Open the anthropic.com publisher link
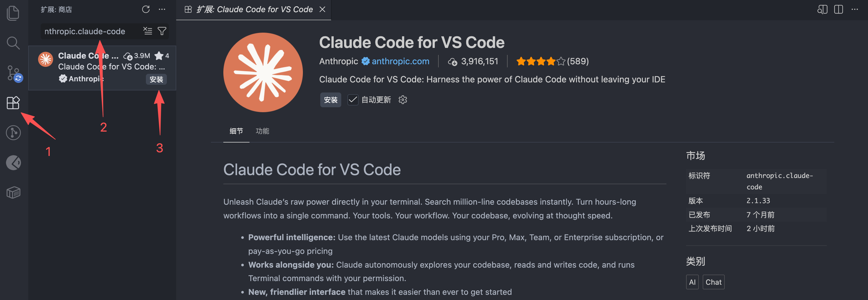The image size is (868, 300). (x=400, y=61)
